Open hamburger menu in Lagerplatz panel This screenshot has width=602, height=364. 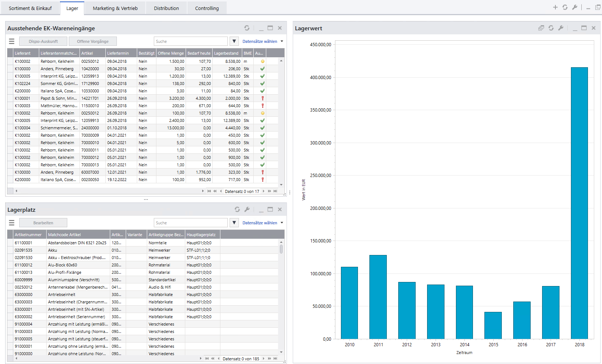pos(12,223)
